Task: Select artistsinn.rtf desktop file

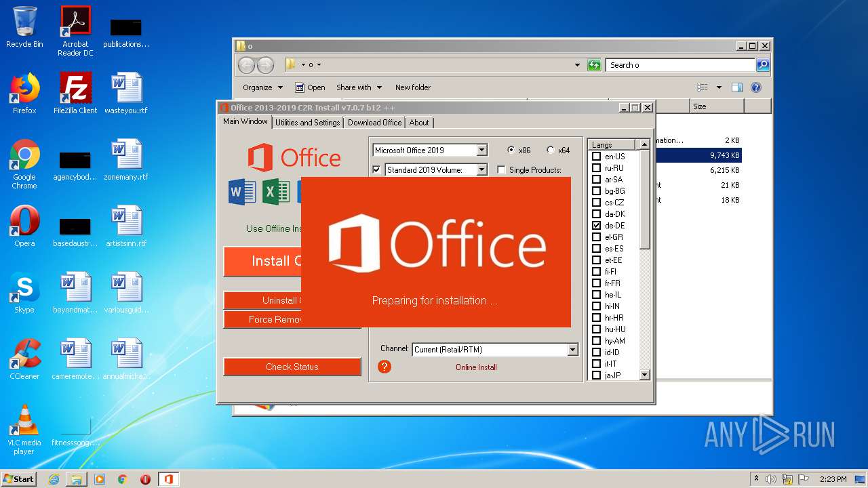Action: point(126,226)
